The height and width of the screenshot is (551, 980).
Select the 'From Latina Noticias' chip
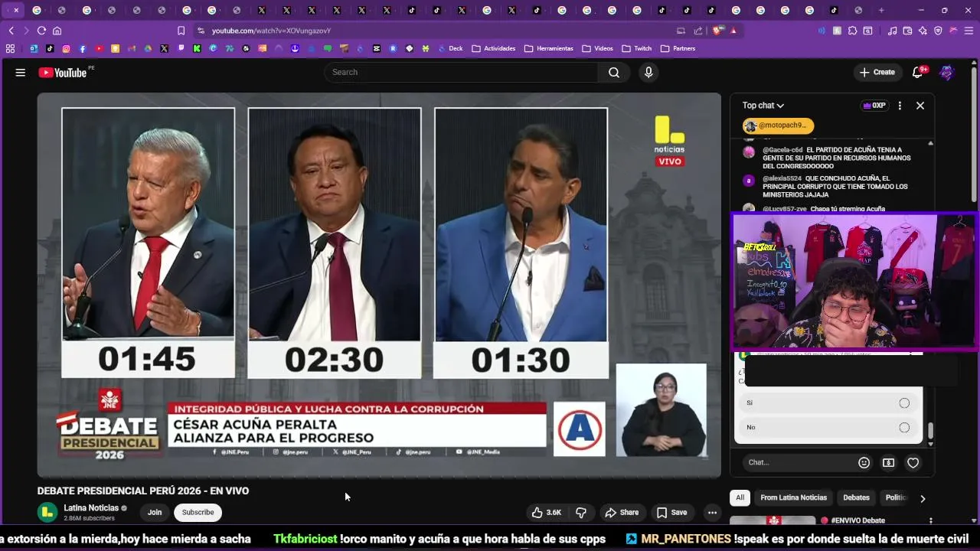click(x=793, y=497)
